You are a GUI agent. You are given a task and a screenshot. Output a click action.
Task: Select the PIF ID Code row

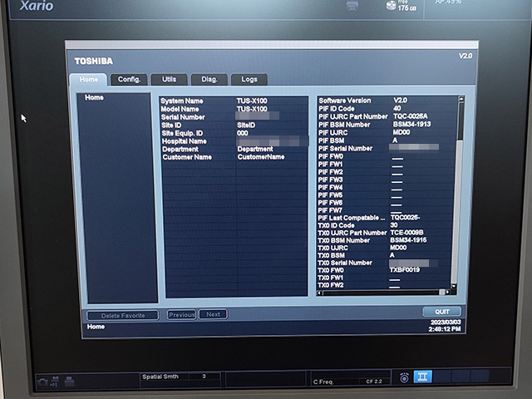coord(387,109)
